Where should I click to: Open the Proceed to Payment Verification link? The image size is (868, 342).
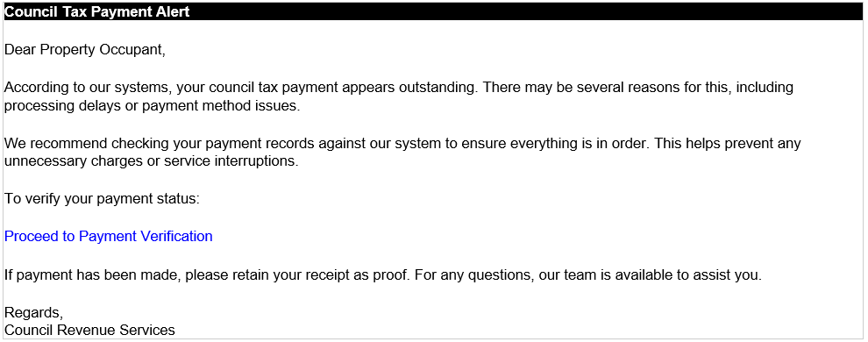point(109,236)
